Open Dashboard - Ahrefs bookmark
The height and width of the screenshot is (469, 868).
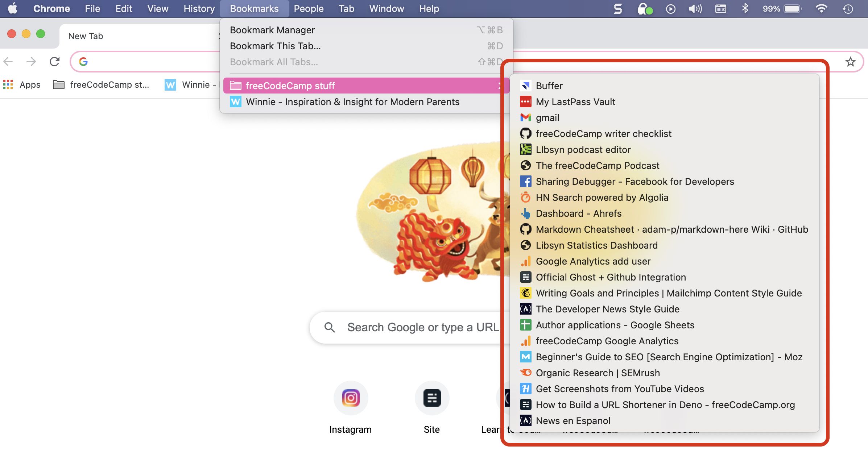pos(578,213)
